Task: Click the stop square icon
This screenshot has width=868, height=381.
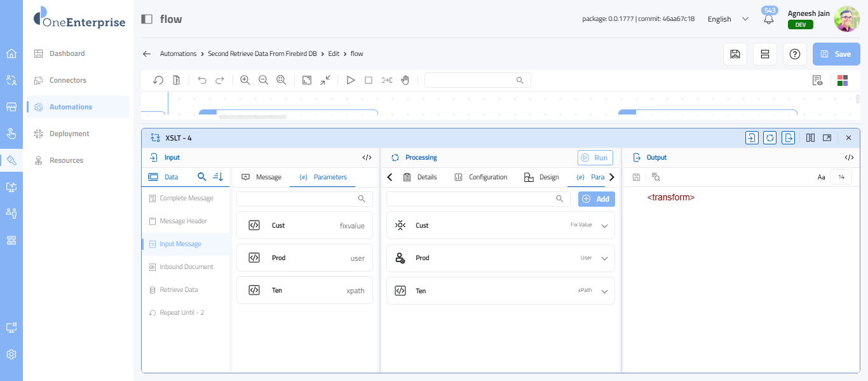Action: 369,80
